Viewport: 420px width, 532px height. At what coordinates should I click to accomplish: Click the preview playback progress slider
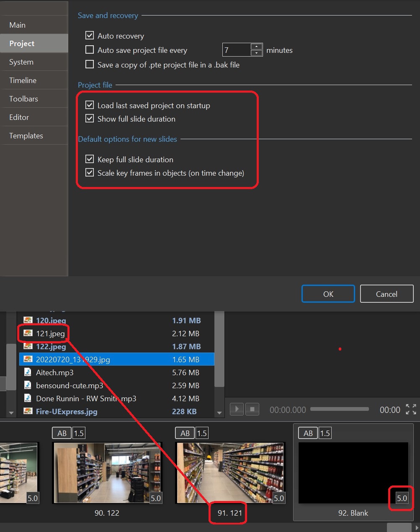340,409
